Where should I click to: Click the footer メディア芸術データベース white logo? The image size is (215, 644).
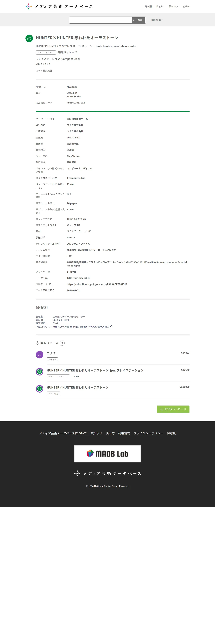(108, 473)
